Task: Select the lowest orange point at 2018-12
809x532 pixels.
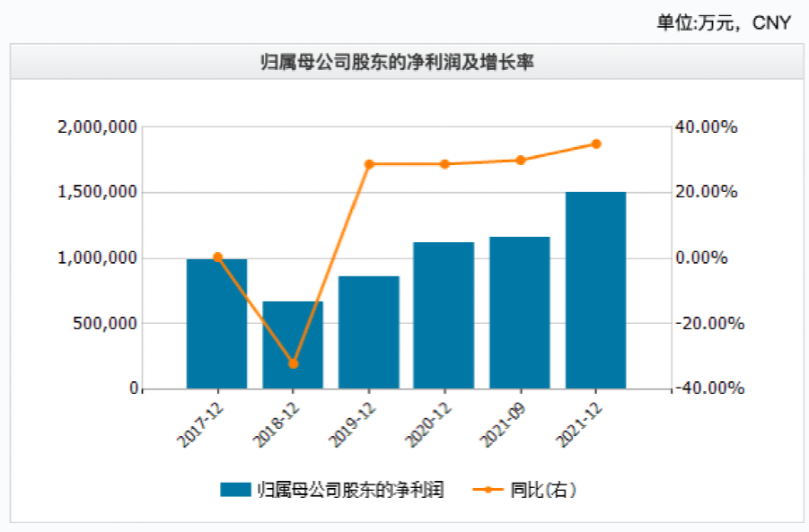Action: point(293,364)
